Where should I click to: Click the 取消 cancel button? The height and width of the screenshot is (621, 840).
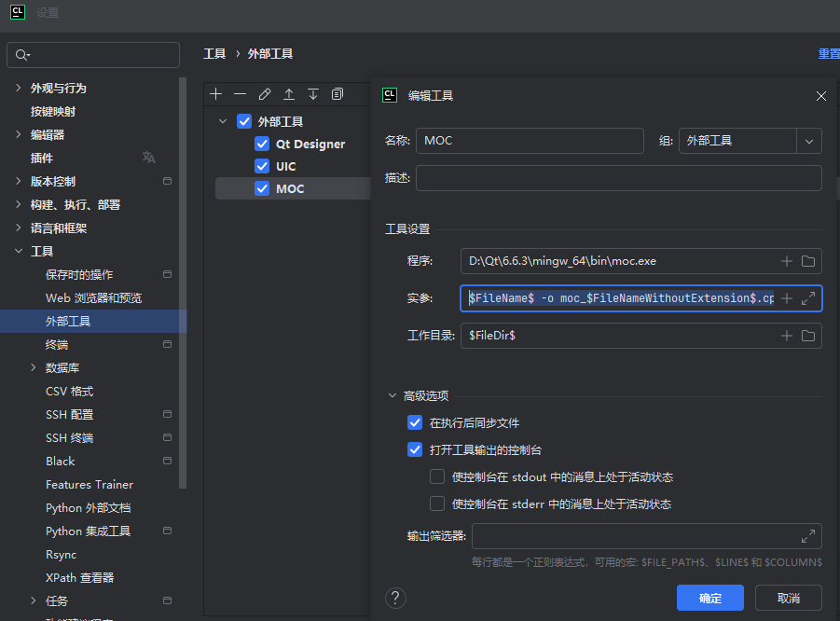pyautogui.click(x=788, y=598)
